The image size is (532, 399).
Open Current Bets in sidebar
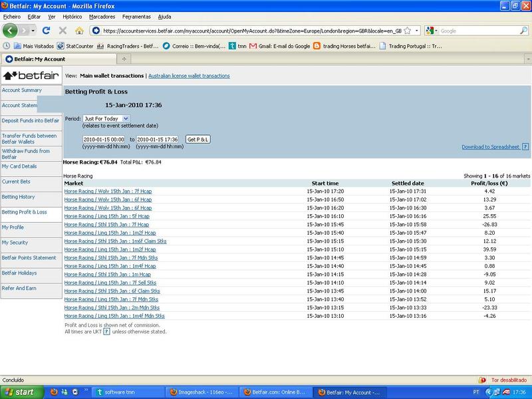[16, 182]
